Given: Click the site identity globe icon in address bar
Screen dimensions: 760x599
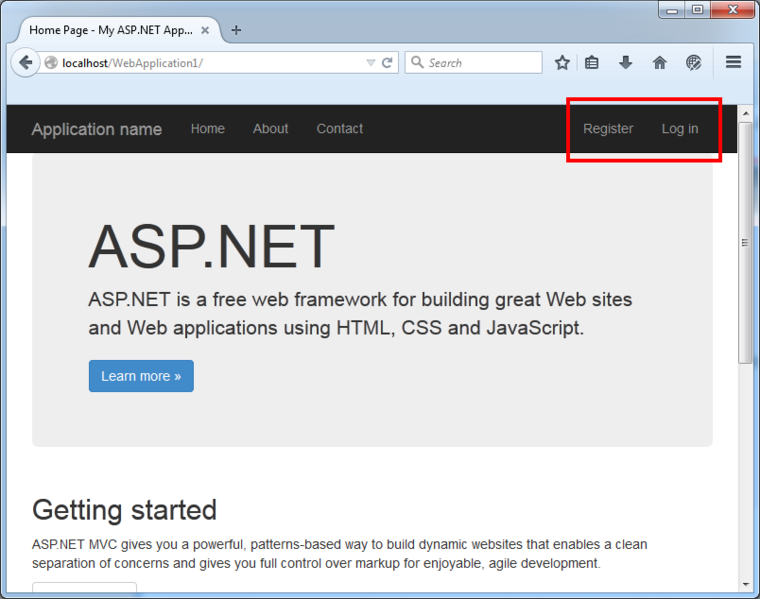Looking at the screenshot, I should click(51, 63).
